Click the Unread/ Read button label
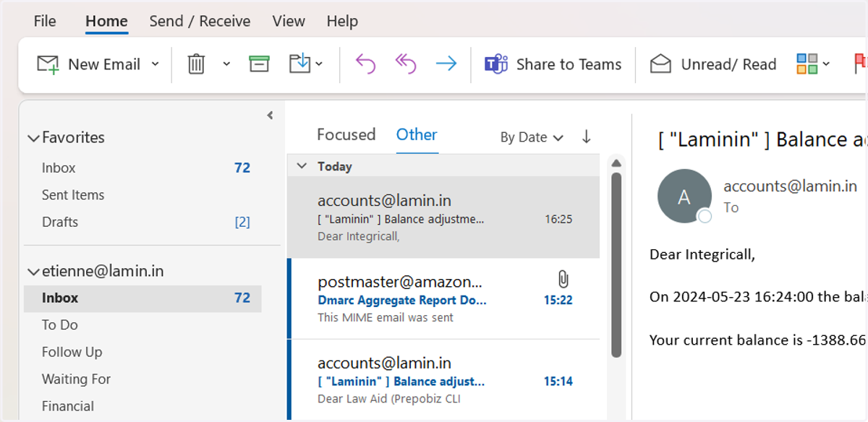This screenshot has width=868, height=422. click(728, 64)
